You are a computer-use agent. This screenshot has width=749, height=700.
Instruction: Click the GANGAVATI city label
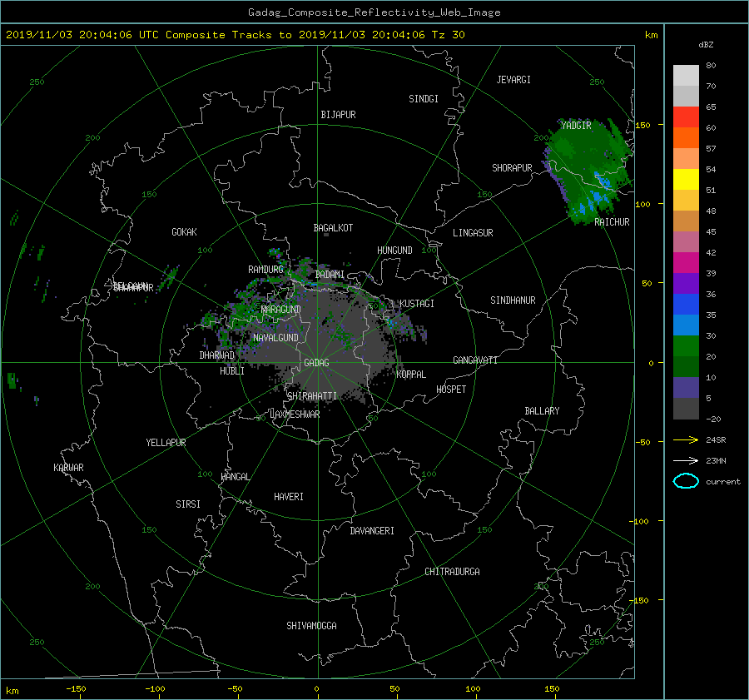[475, 360]
